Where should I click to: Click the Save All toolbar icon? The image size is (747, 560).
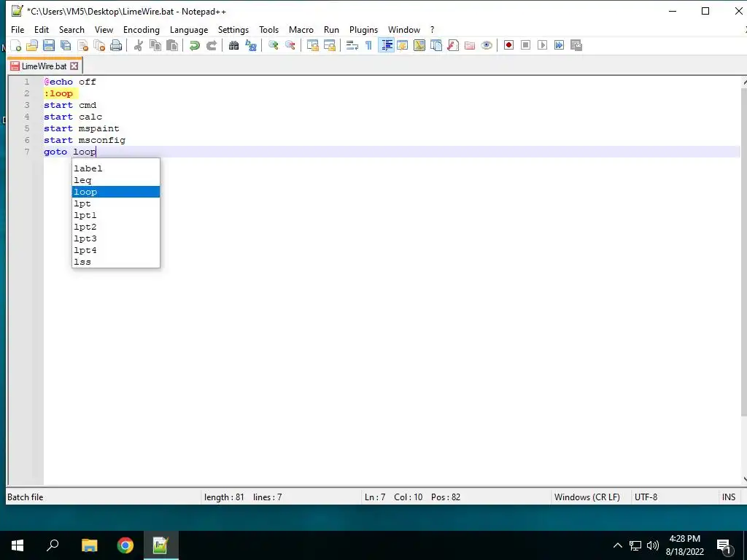coord(66,46)
